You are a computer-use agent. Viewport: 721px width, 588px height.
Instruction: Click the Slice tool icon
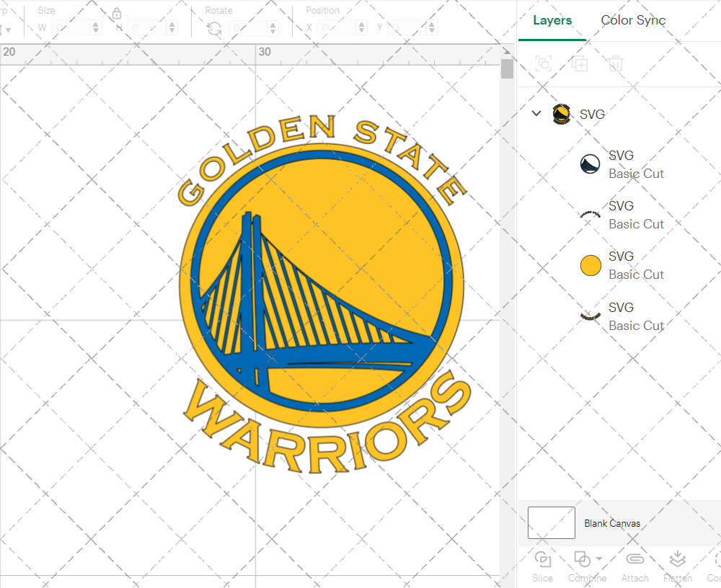(543, 559)
